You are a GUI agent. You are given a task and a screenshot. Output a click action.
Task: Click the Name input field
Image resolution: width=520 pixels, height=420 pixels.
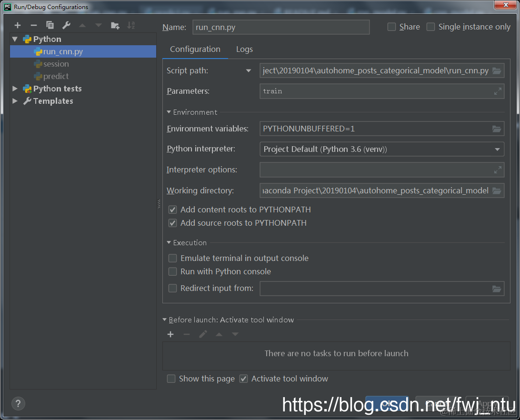pos(281,27)
